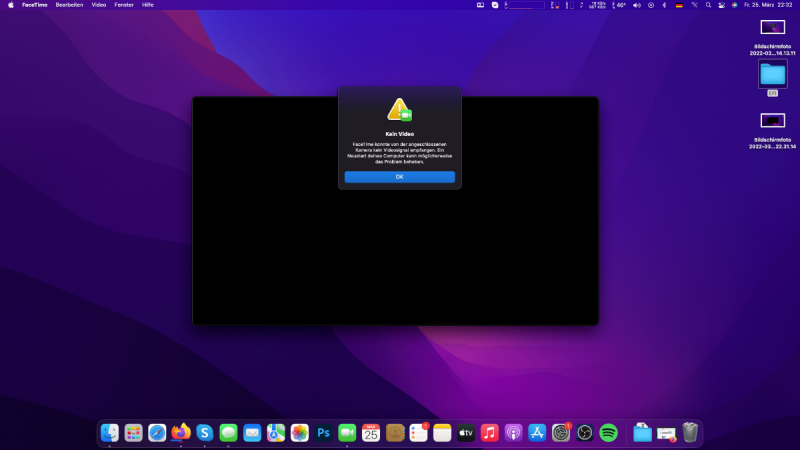Click OK in the Kein Video dialog

[x=399, y=177]
